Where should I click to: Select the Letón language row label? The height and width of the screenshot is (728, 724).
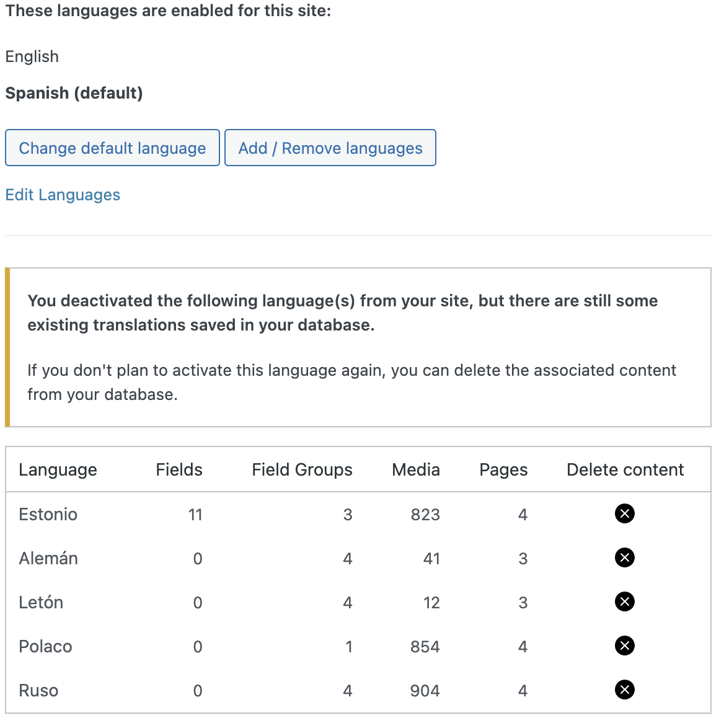pos(41,602)
